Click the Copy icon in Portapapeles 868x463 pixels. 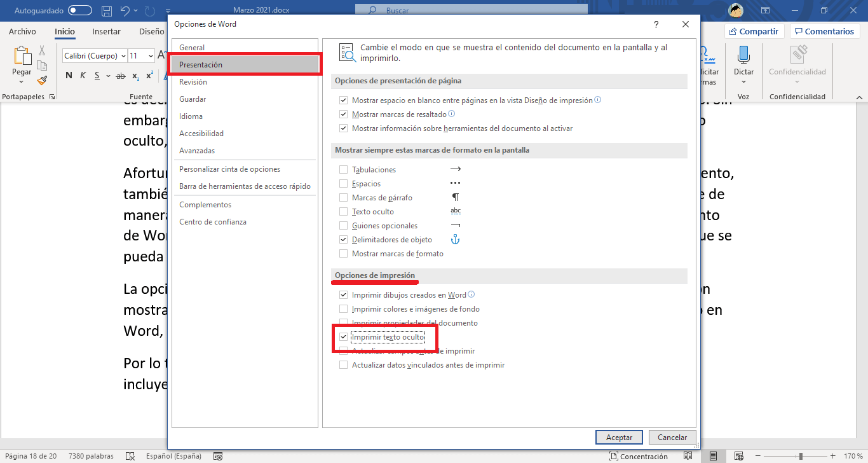(x=42, y=65)
